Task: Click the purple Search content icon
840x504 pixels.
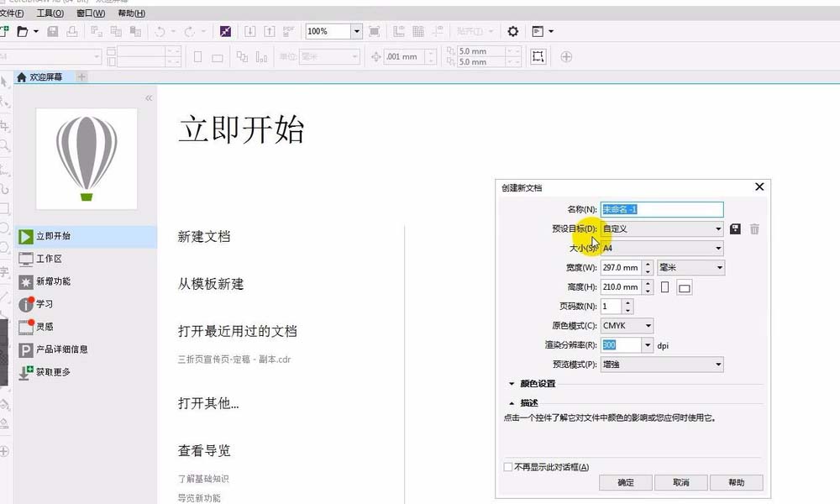Action: pos(225,32)
